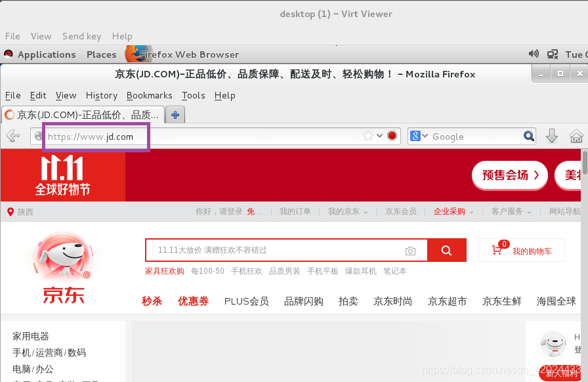588x382 pixels.
Task: Open Firefox Edit menu
Action: coord(38,96)
